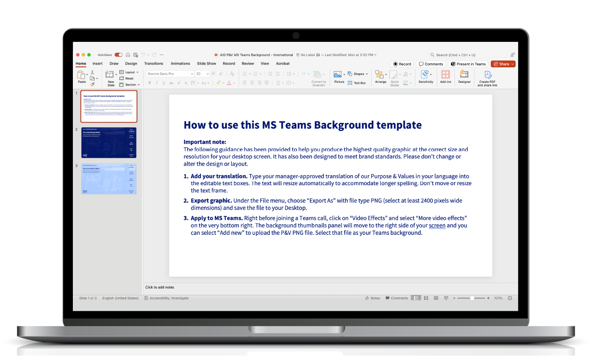Click the Save icon in title bar
Viewport: 592px width, 364px height.
click(135, 55)
